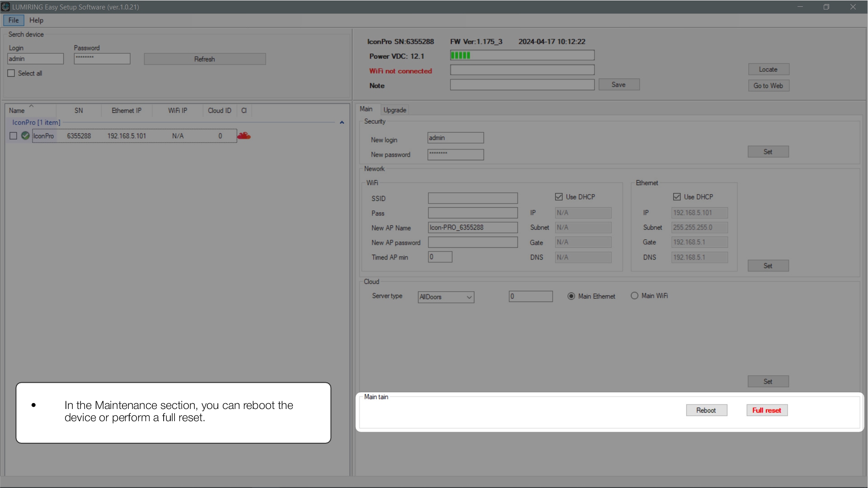Click 192.168.5.101 in the device list row

[x=127, y=136]
